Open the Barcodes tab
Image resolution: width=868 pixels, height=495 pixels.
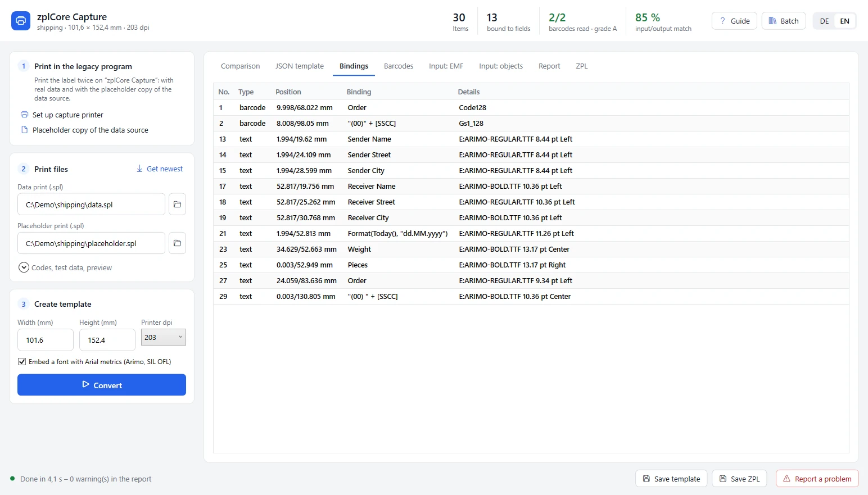pyautogui.click(x=399, y=66)
